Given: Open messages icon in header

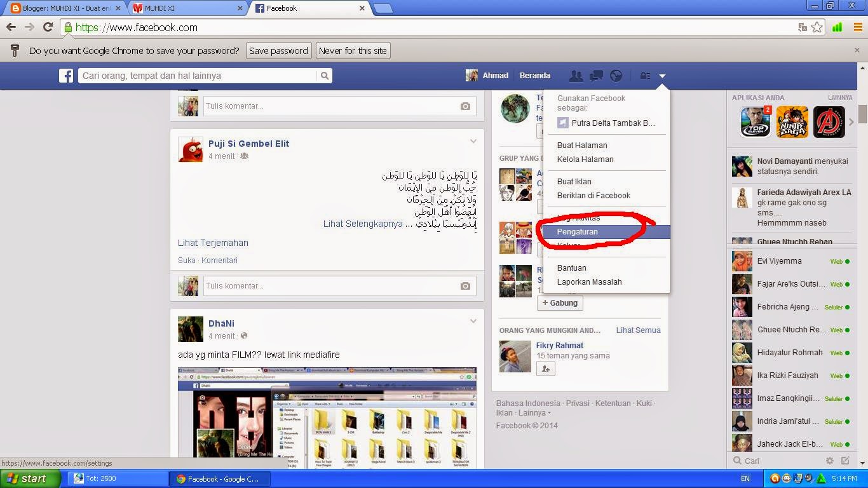Looking at the screenshot, I should [596, 76].
